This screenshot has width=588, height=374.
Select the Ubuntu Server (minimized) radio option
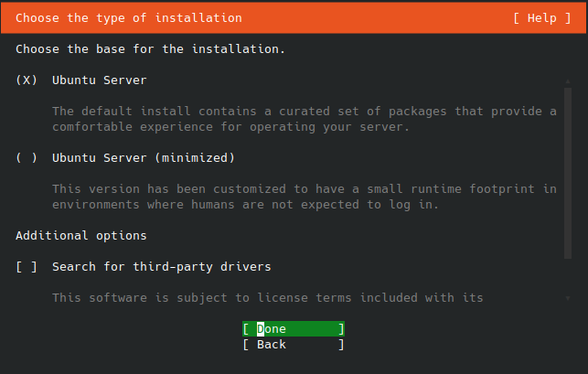(x=27, y=157)
